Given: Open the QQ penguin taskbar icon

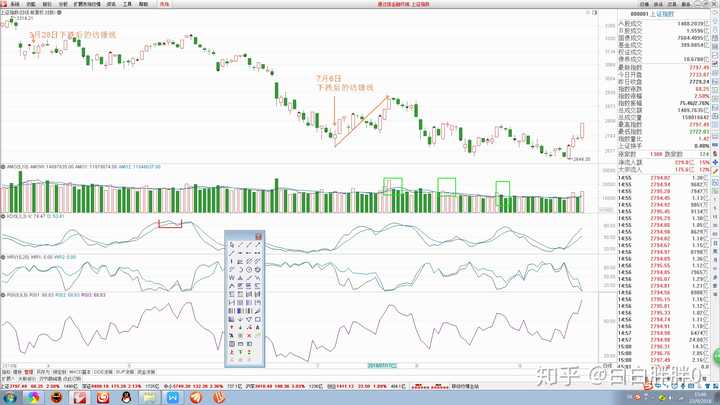Looking at the screenshot, I should (x=126, y=398).
